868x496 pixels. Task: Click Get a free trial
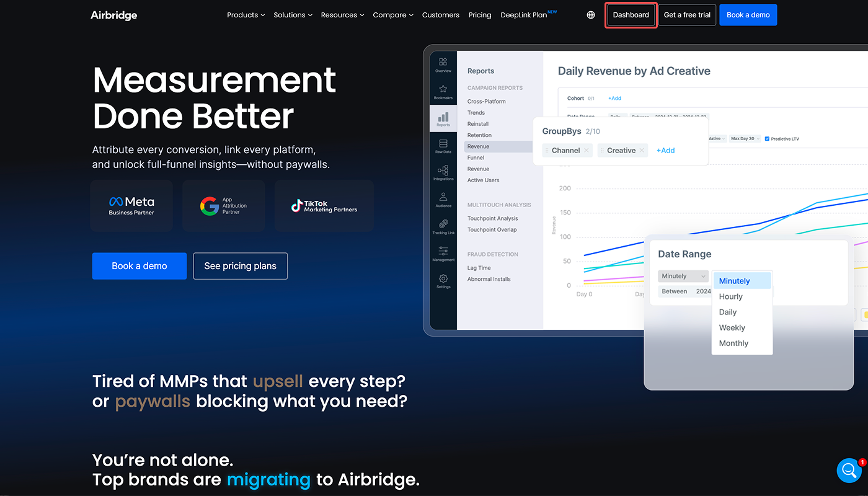tap(687, 15)
